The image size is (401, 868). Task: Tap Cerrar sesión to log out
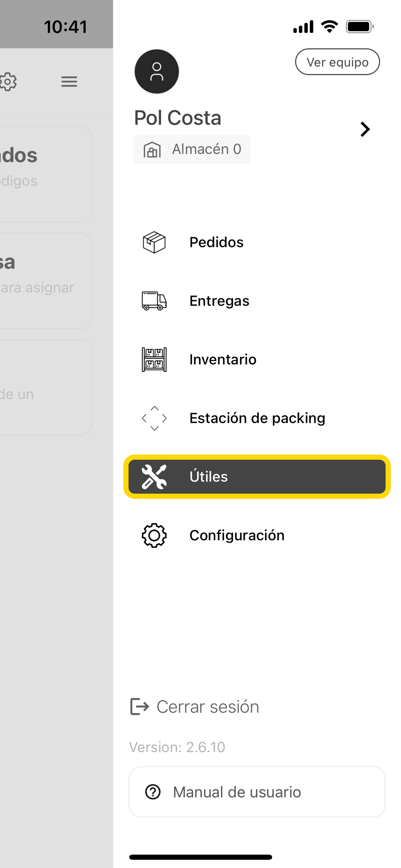(208, 707)
